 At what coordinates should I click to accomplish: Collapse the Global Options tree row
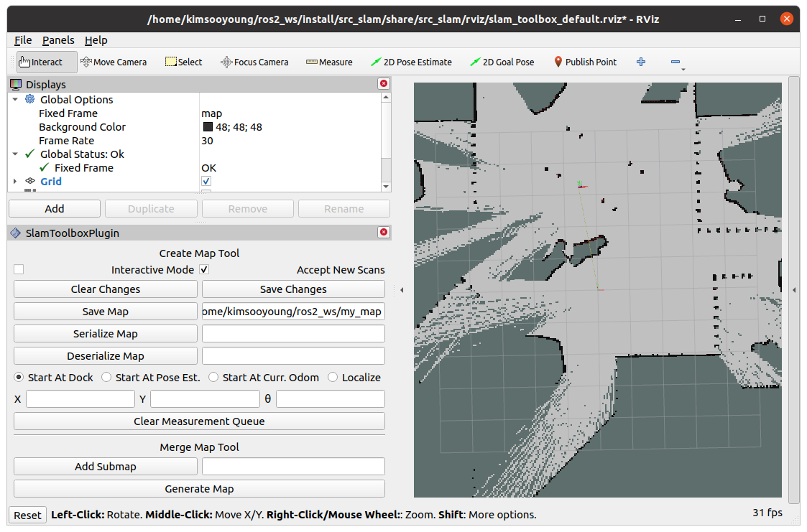(x=15, y=99)
